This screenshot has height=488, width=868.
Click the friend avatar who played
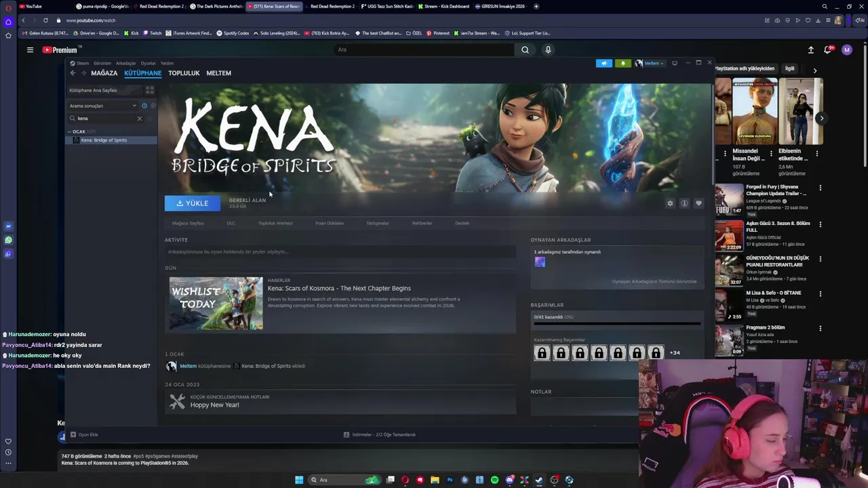click(x=540, y=262)
